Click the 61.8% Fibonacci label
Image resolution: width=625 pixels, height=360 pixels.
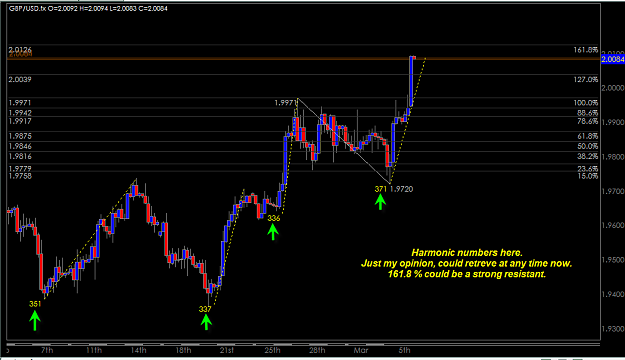tap(587, 136)
